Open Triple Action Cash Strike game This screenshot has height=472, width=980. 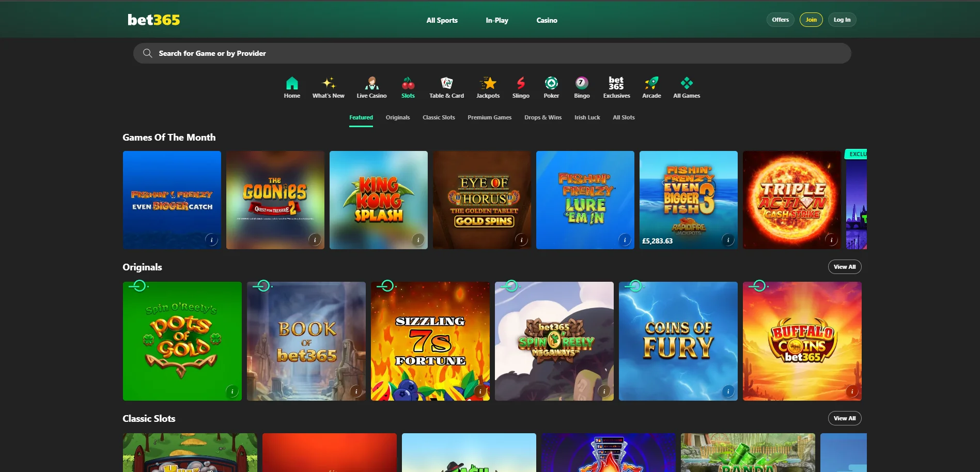792,200
